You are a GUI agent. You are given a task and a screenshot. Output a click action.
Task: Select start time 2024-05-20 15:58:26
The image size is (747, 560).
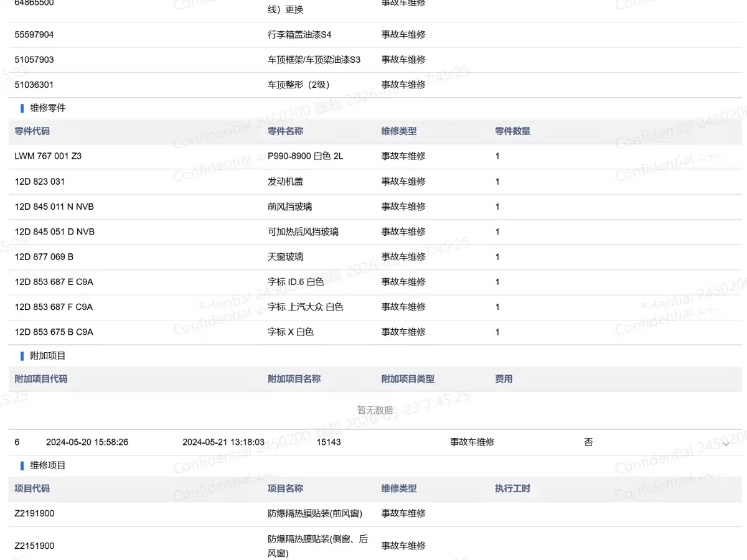coord(87,442)
